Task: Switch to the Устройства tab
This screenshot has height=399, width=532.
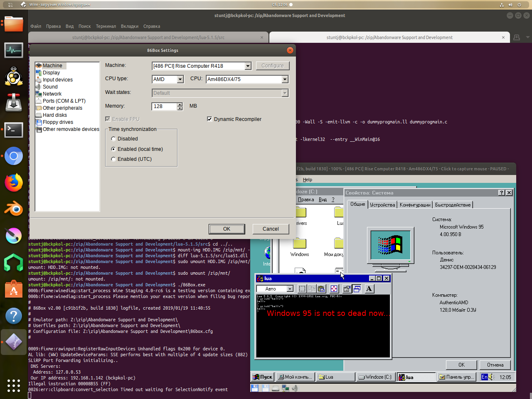Action: pos(382,205)
